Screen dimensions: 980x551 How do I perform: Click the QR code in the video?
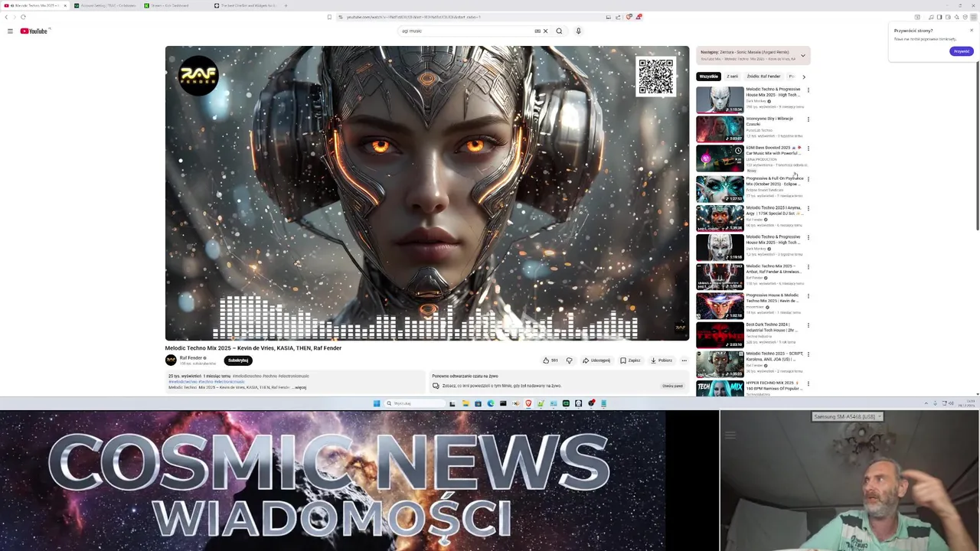pos(656,76)
